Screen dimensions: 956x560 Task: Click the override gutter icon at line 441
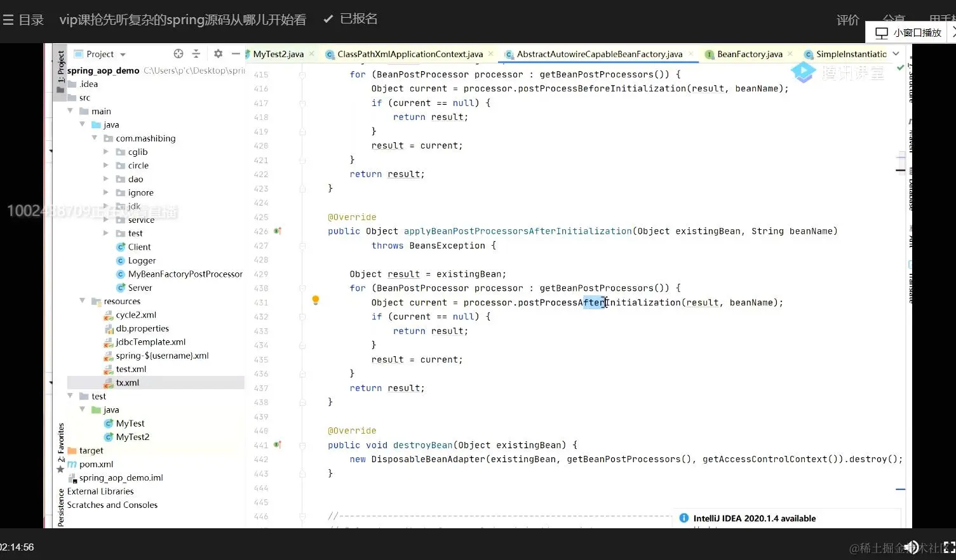coord(278,445)
